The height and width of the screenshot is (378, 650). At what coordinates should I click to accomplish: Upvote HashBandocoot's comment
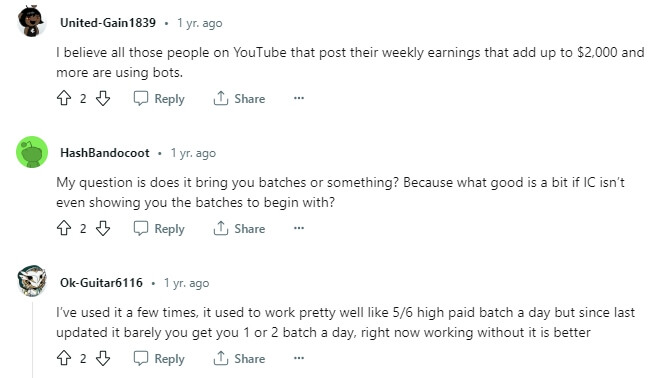pyautogui.click(x=64, y=228)
